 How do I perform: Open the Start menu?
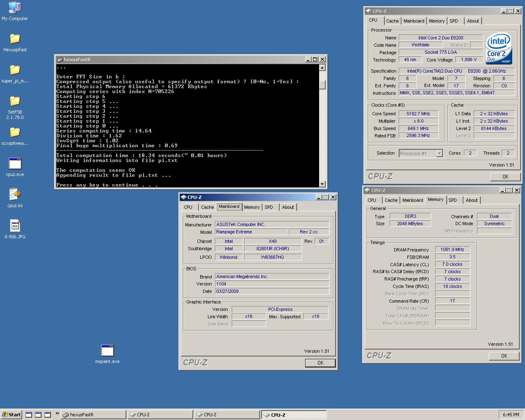(11, 415)
